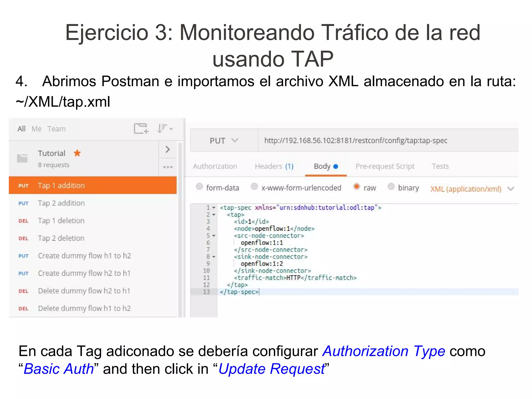Click the openflow:1:1 source connector value
The height and width of the screenshot is (399, 532).
262,243
